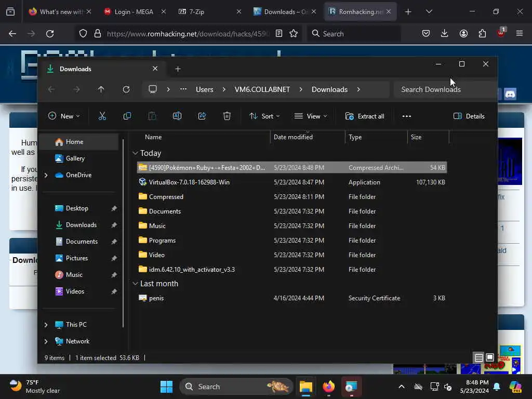Viewport: 532px width, 399px height.
Task: Open the Sort dropdown menu
Action: 264,116
